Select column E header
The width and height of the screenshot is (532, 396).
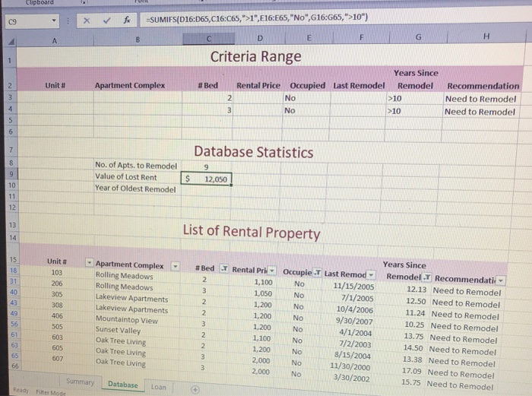pos(309,38)
